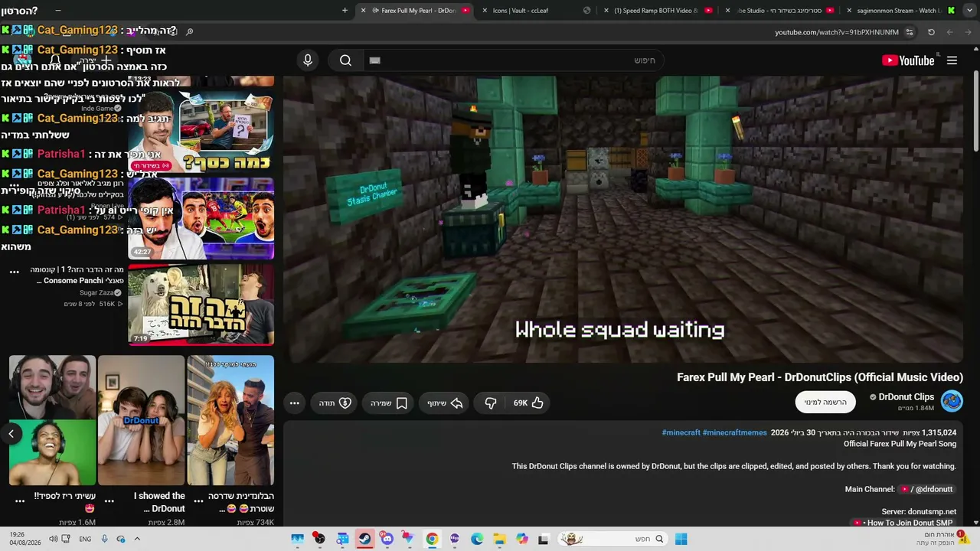Switch to the Icons | Vault - ccLeaf tab
This screenshot has width=980, height=551.
[x=536, y=11]
